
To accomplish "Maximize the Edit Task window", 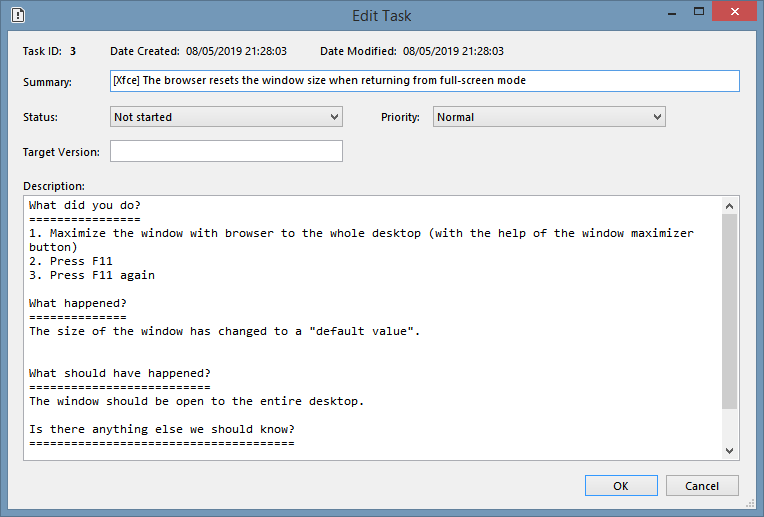I will (699, 12).
